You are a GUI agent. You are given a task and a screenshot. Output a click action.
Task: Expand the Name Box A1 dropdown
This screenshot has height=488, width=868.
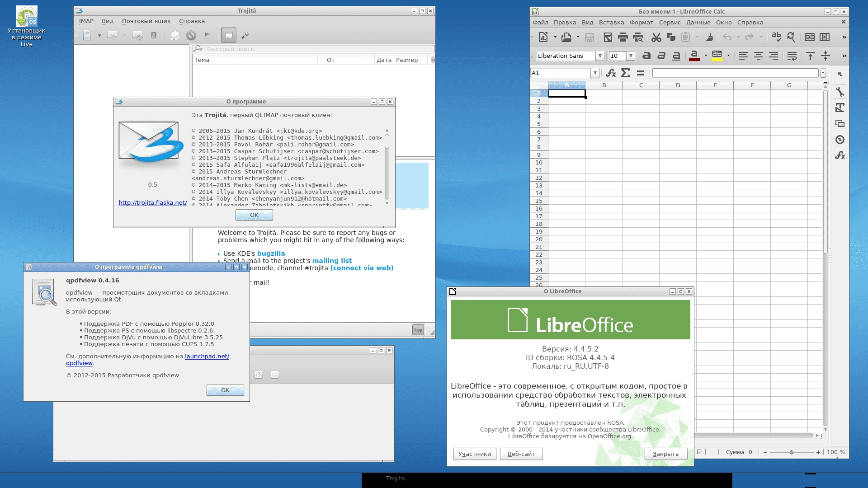[595, 73]
